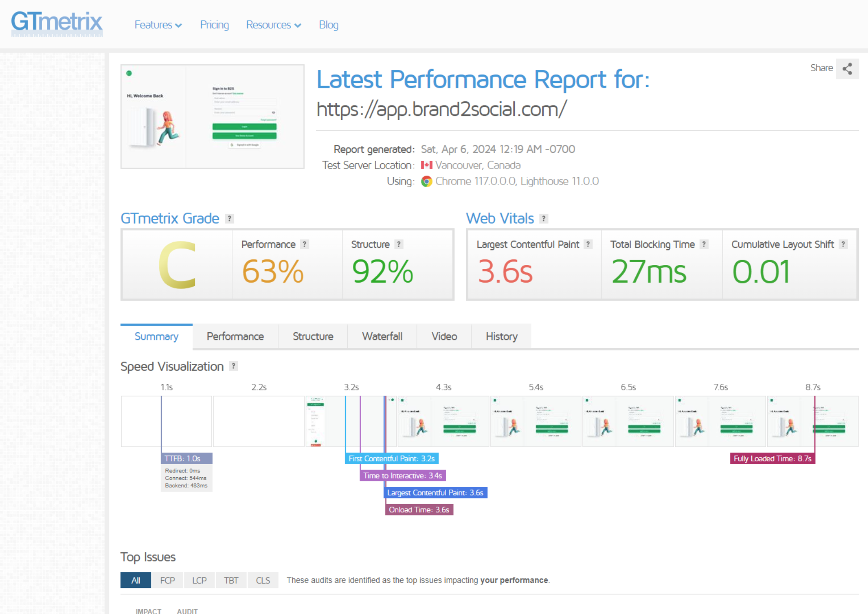
Task: Click Web Vitals help question mark
Action: (543, 219)
